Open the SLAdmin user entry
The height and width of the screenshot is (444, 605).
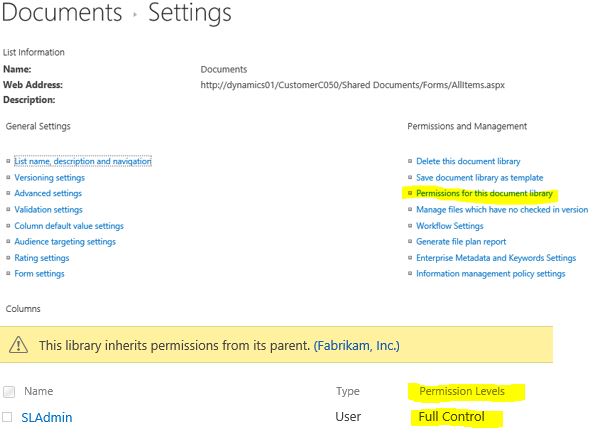pyautogui.click(x=47, y=417)
